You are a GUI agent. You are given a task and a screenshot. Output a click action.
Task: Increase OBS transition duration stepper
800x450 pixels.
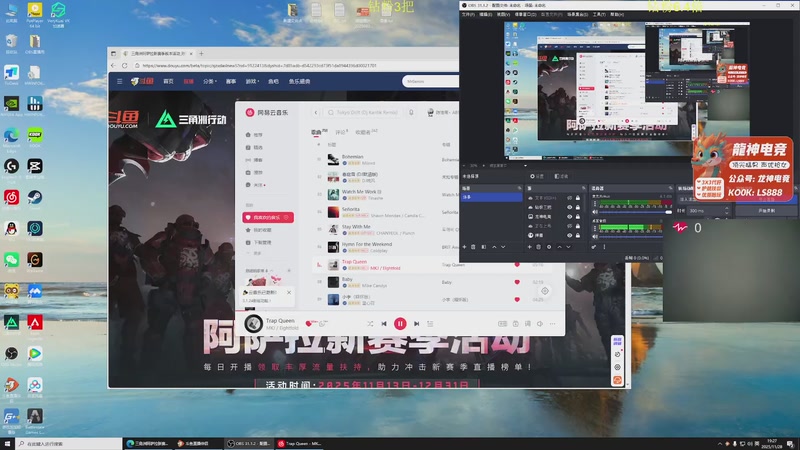[x=727, y=209]
